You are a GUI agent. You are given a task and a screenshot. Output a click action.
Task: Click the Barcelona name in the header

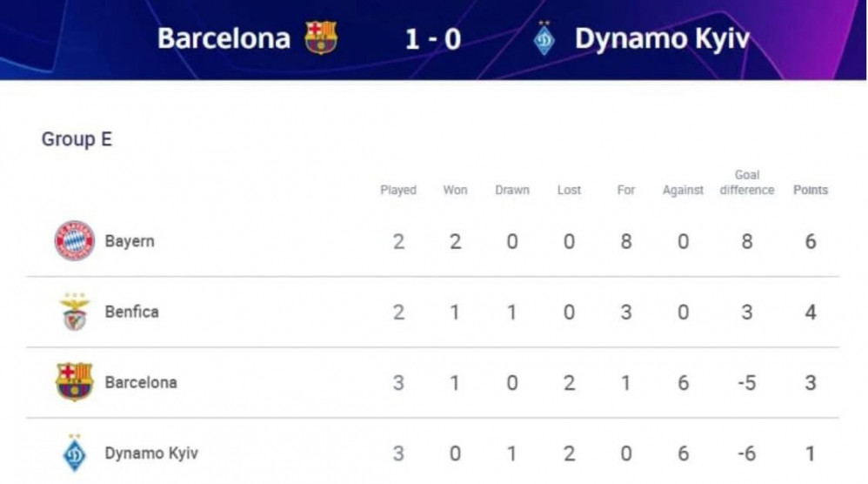[x=224, y=38]
